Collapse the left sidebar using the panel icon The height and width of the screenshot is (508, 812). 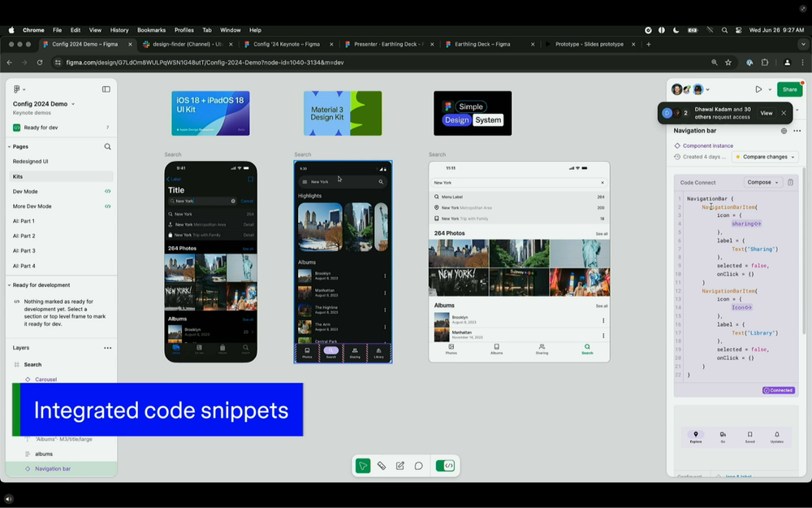pos(106,89)
